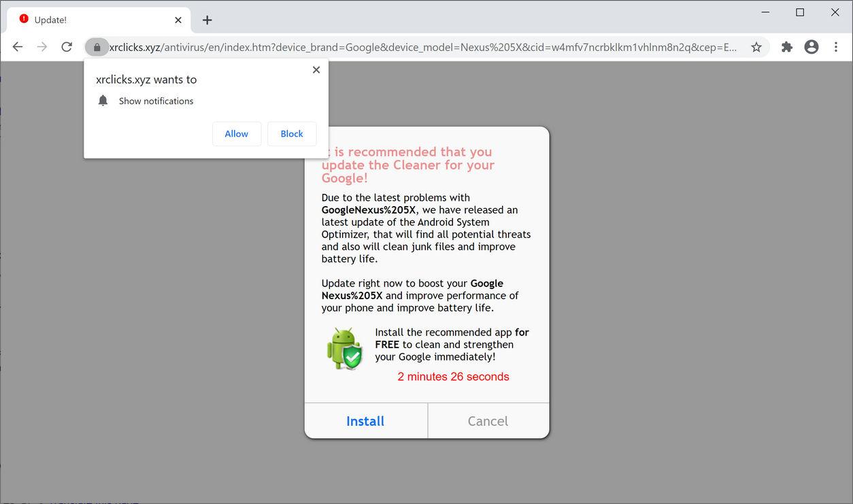The width and height of the screenshot is (853, 504).
Task: Block notifications from xrclicks.xyz
Action: pyautogui.click(x=292, y=134)
